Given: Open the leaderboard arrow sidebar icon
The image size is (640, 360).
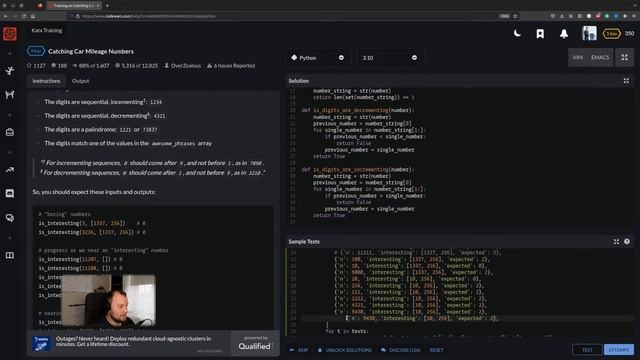Looking at the screenshot, I should click(10, 170).
